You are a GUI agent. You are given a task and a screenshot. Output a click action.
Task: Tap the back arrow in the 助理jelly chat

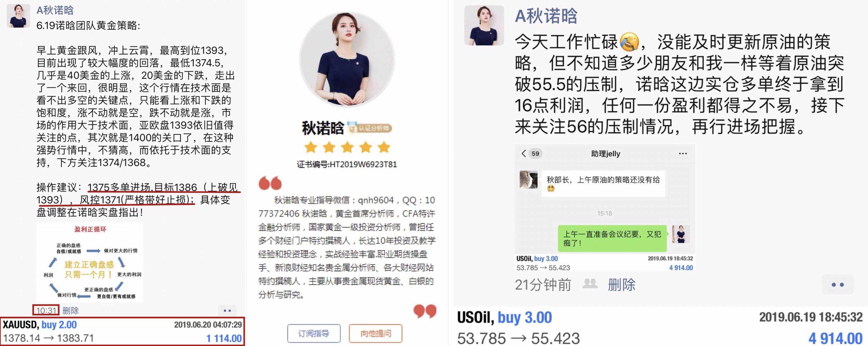523,154
